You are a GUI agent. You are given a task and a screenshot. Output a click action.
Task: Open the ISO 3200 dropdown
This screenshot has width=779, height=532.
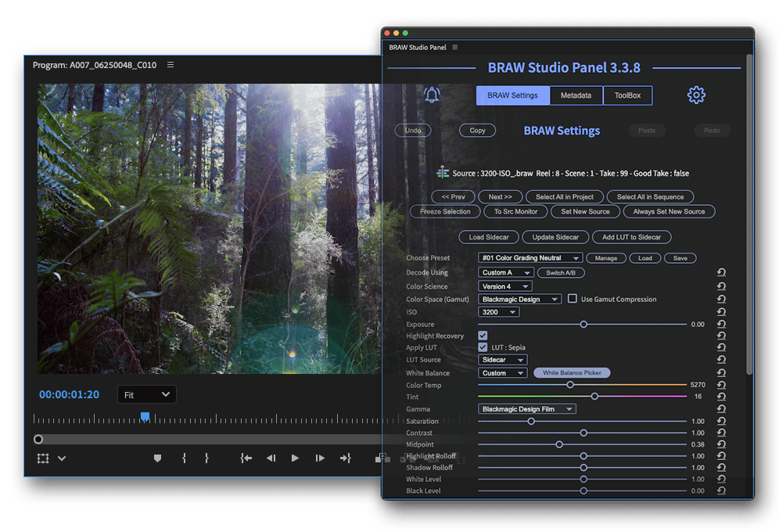(x=498, y=312)
